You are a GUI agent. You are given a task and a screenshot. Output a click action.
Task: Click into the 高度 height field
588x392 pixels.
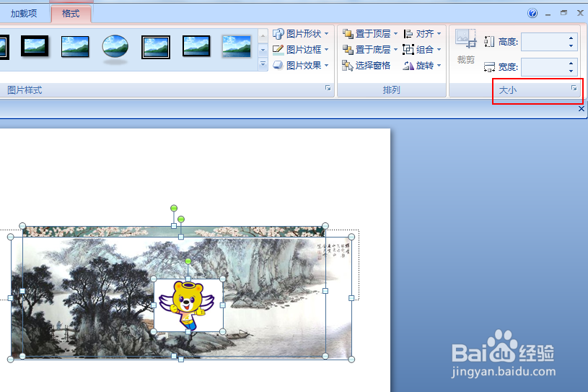[x=544, y=42]
